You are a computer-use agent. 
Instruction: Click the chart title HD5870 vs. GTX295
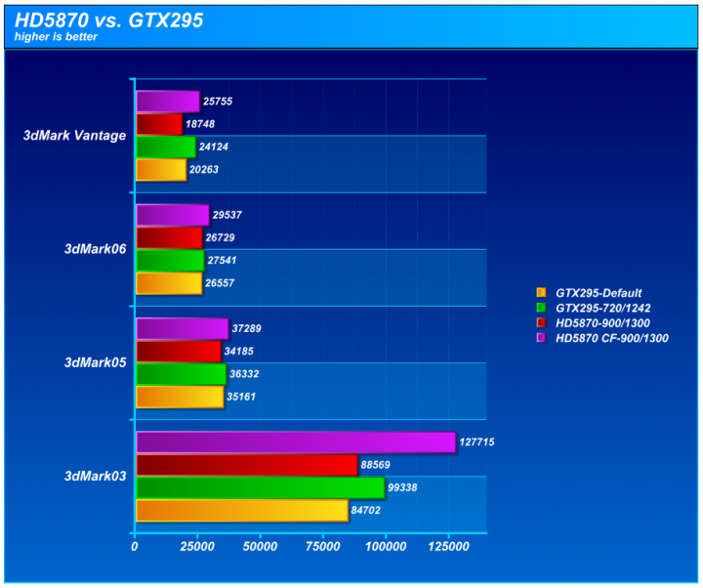pos(109,21)
